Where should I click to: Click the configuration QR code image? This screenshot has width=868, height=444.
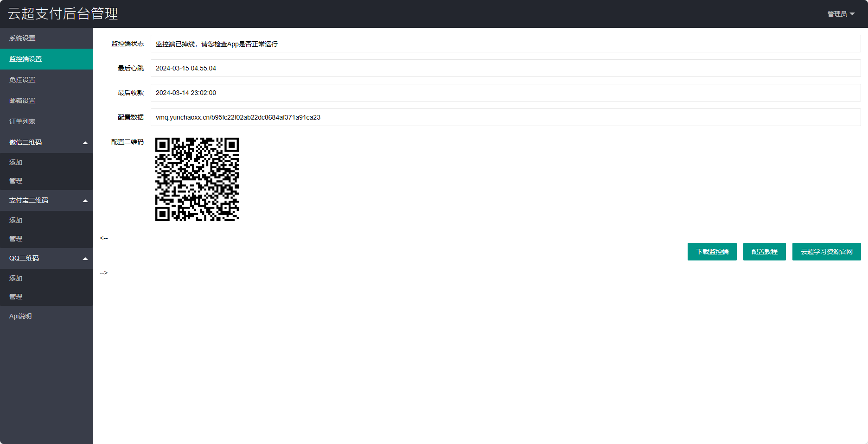[197, 179]
